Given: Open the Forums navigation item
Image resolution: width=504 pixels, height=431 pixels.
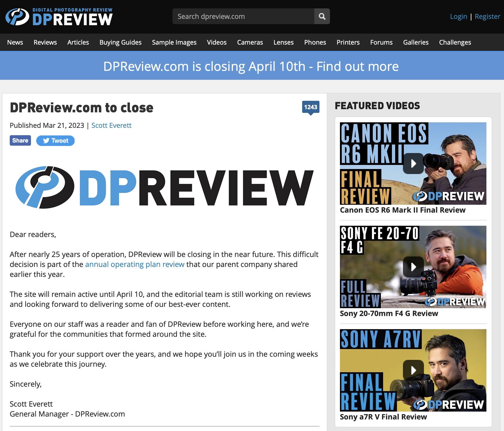Looking at the screenshot, I should click(381, 42).
